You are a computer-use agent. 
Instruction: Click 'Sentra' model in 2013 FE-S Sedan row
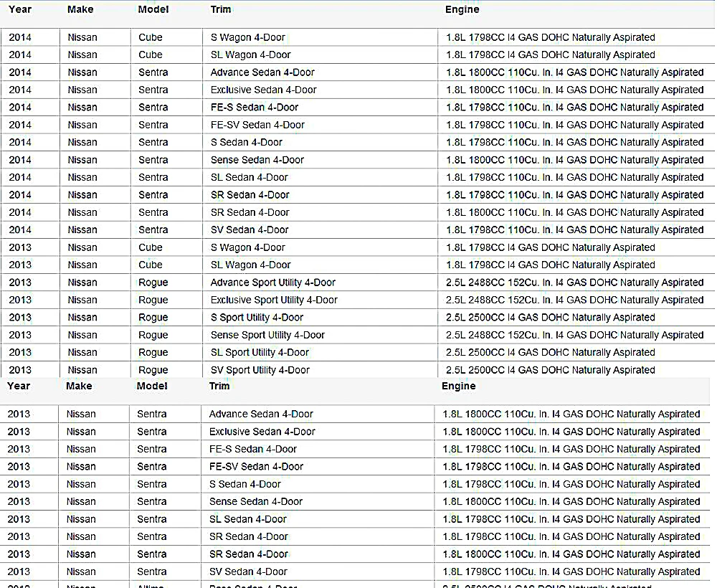point(152,450)
